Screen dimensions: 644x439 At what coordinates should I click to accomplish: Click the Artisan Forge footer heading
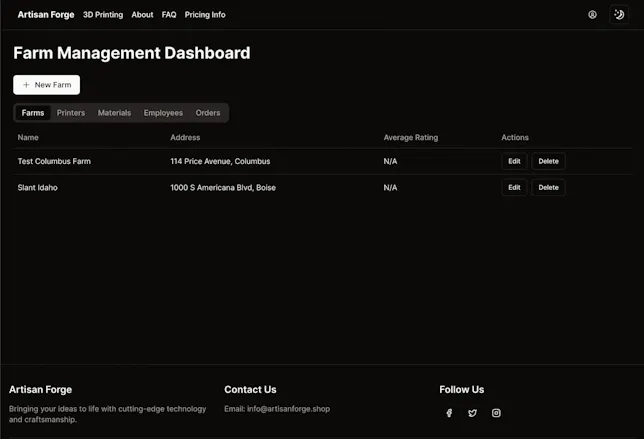tap(40, 389)
